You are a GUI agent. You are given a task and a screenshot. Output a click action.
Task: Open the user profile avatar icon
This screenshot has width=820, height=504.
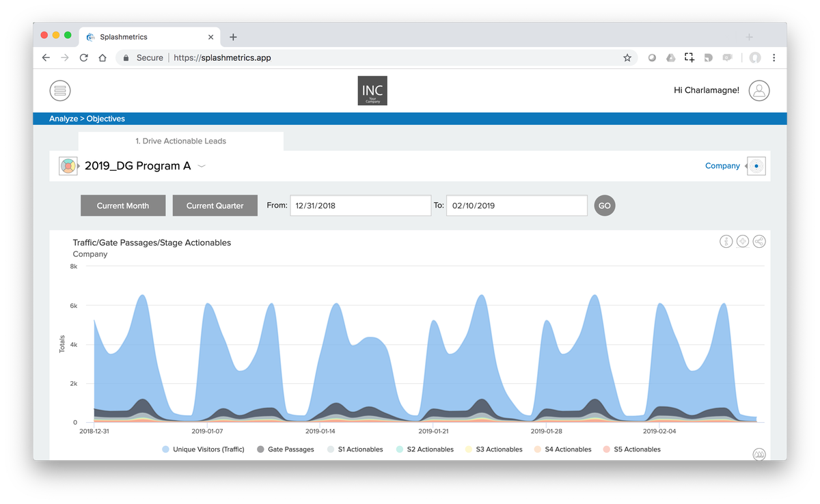tap(759, 90)
